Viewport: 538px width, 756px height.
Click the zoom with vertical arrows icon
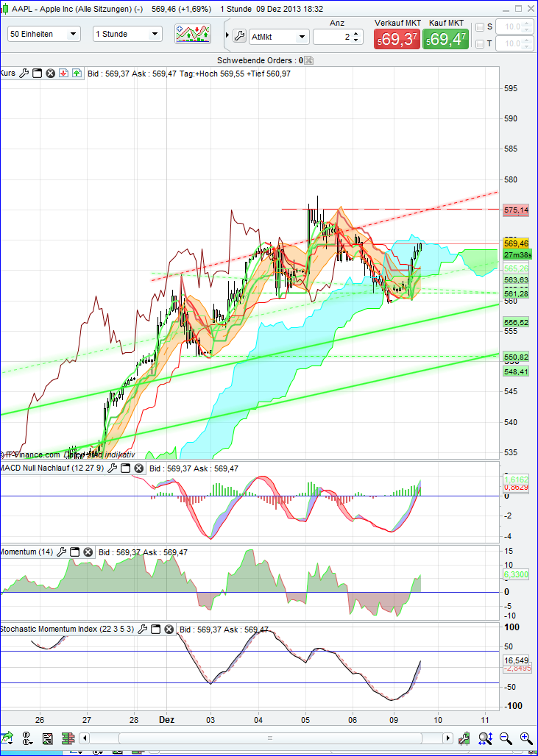pyautogui.click(x=486, y=738)
